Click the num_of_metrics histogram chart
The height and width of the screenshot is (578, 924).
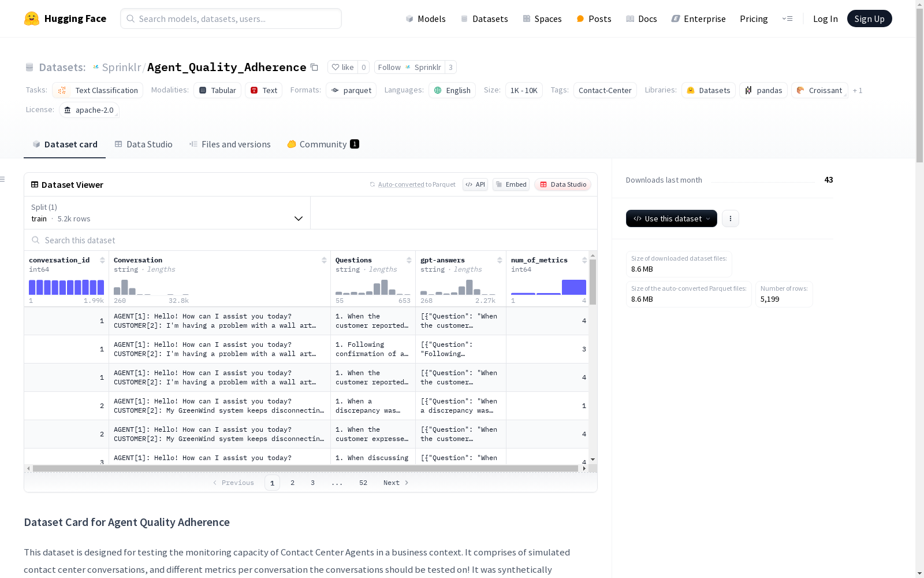pos(549,287)
